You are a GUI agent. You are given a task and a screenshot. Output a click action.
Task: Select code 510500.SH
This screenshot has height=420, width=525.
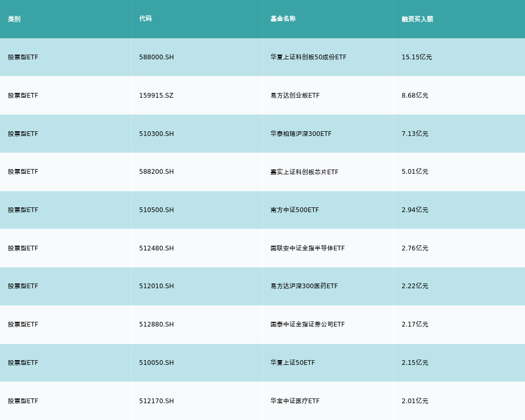pyautogui.click(x=156, y=210)
